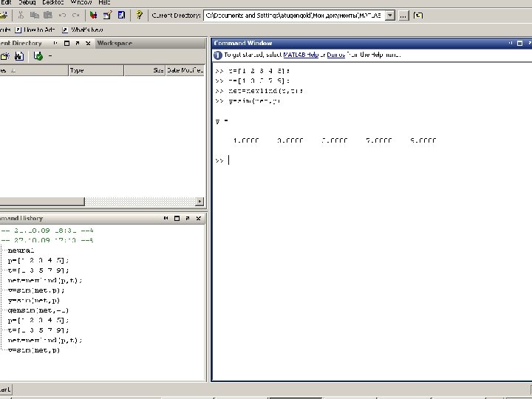532x399 pixels.
Task: Open the dropdown next to green check icon
Action: click(50, 56)
